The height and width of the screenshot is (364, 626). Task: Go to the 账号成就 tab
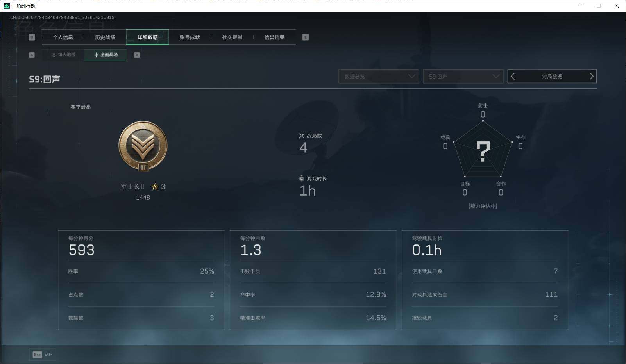(190, 37)
